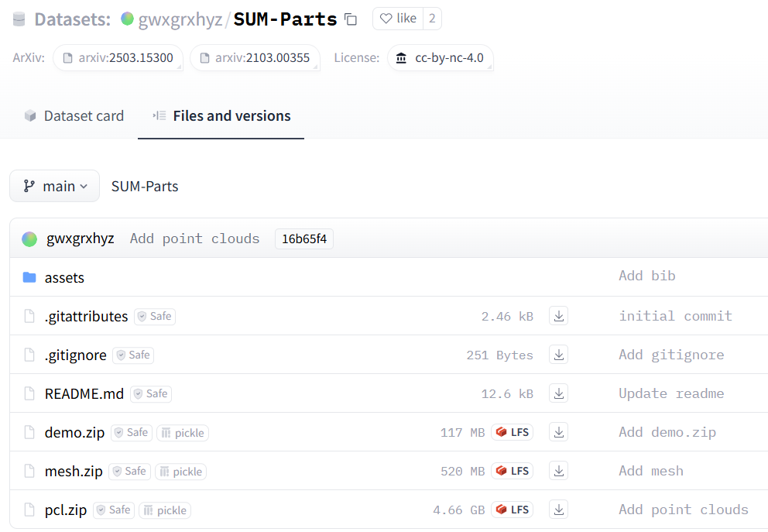
Task: View commit 16b65f4 details
Action: (303, 239)
